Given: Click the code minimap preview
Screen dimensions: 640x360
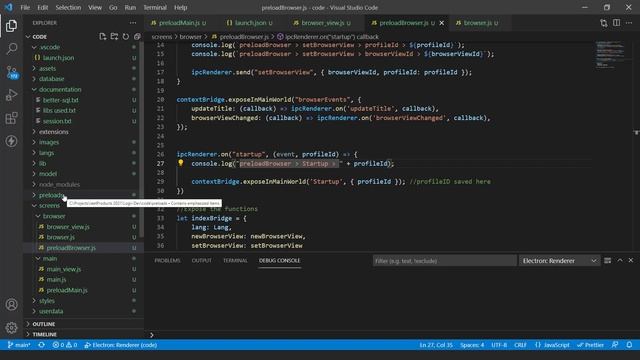Looking at the screenshot, I should tap(610, 54).
